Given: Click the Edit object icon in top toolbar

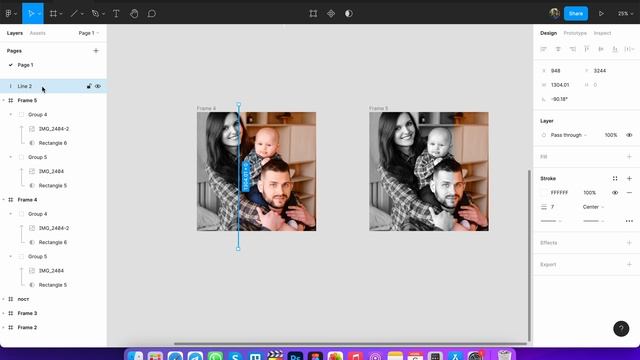Looking at the screenshot, I should (x=313, y=13).
